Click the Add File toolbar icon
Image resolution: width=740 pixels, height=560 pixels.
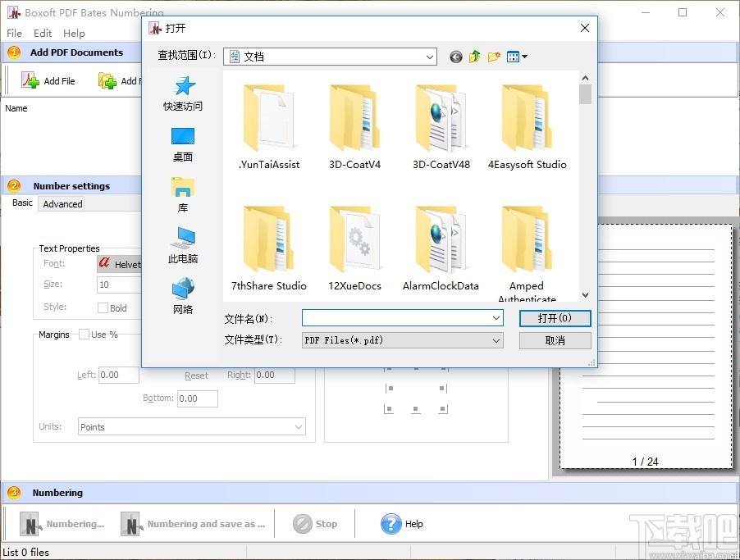point(30,80)
